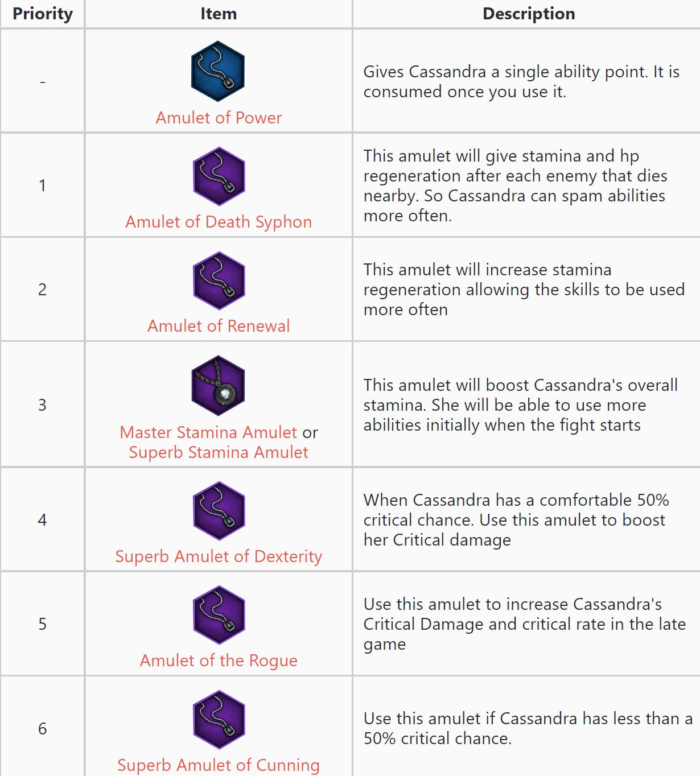The height and width of the screenshot is (776, 700).
Task: Click the Amulet of Renewal icon
Action: [x=219, y=280]
